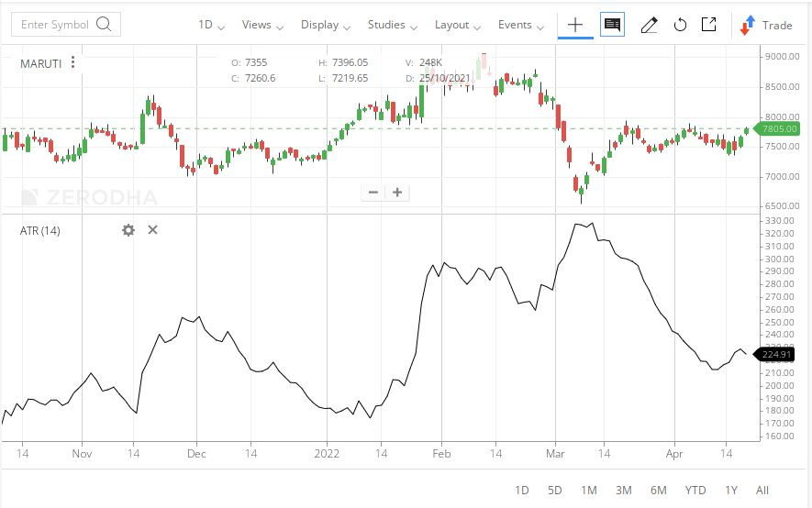Zoom in with the plus button

coord(397,193)
